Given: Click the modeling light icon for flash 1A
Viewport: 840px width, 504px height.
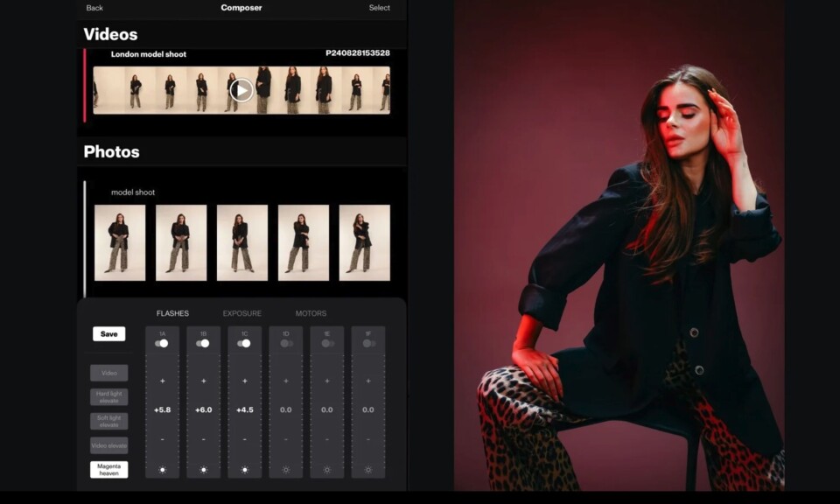Looking at the screenshot, I should [162, 470].
